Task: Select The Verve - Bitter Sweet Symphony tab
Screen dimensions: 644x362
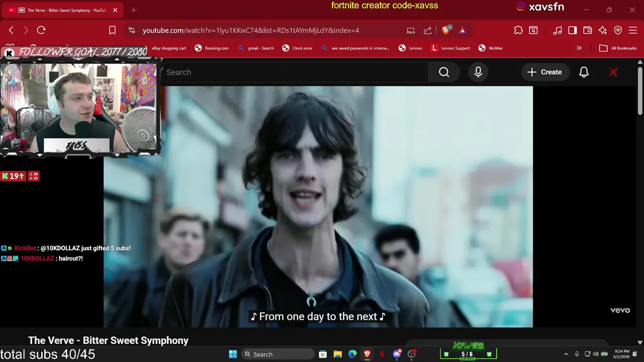Action: (x=63, y=10)
